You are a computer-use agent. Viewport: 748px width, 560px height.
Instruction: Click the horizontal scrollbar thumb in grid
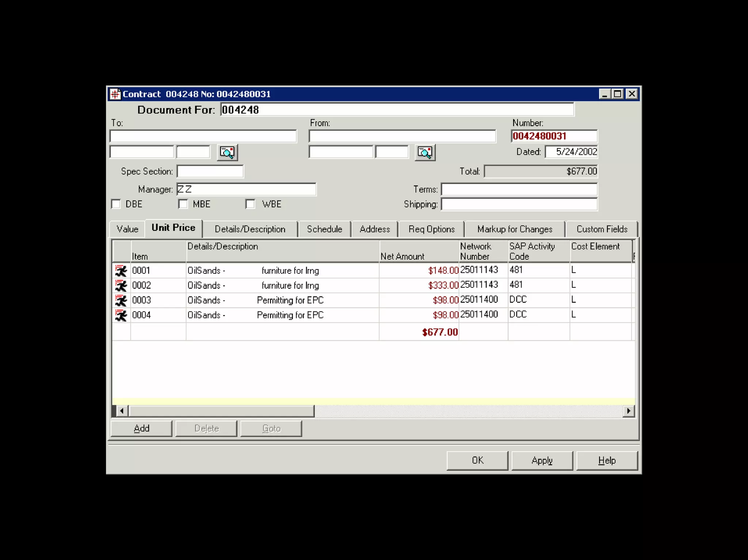tap(221, 411)
